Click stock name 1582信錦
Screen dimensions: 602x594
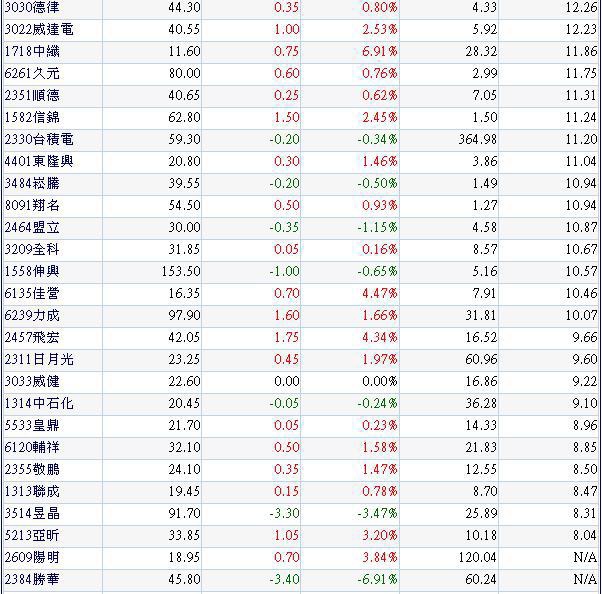click(32, 117)
